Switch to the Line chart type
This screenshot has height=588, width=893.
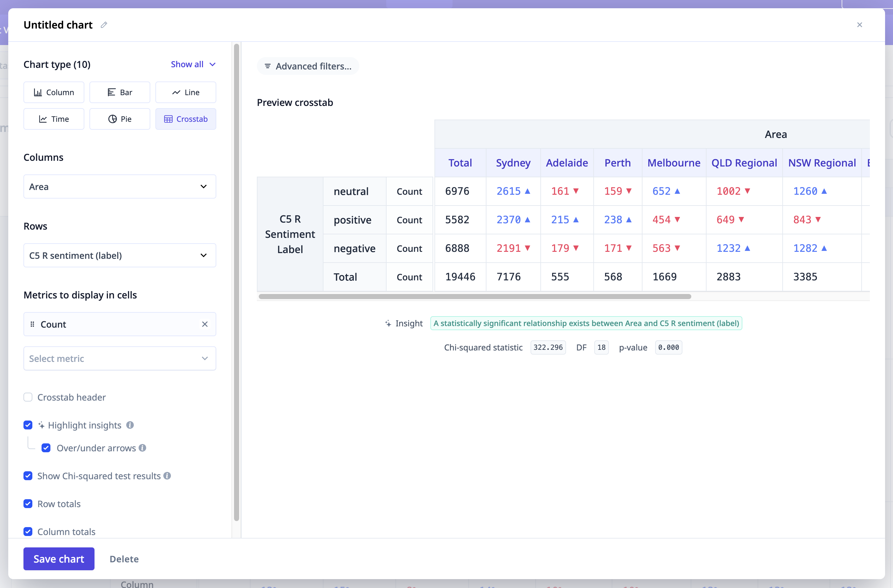(x=186, y=92)
